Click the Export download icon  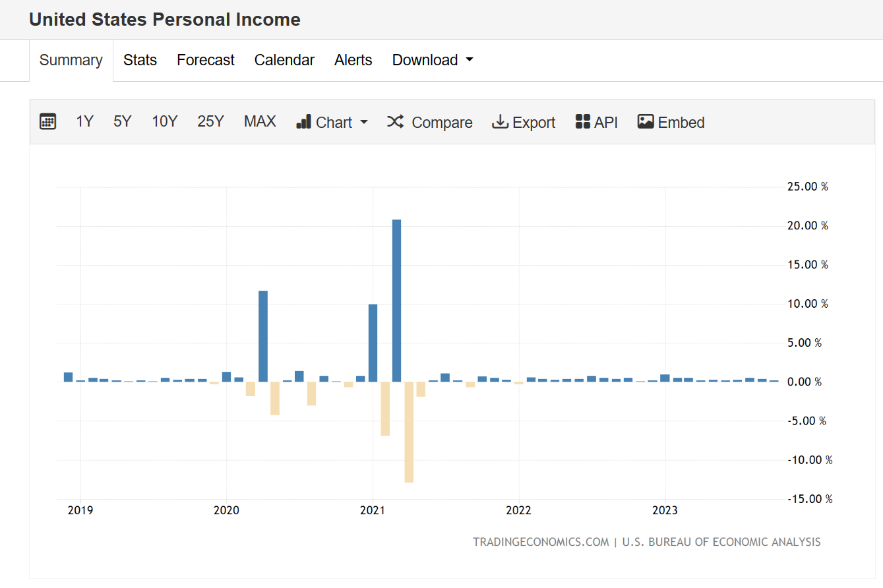coord(499,121)
